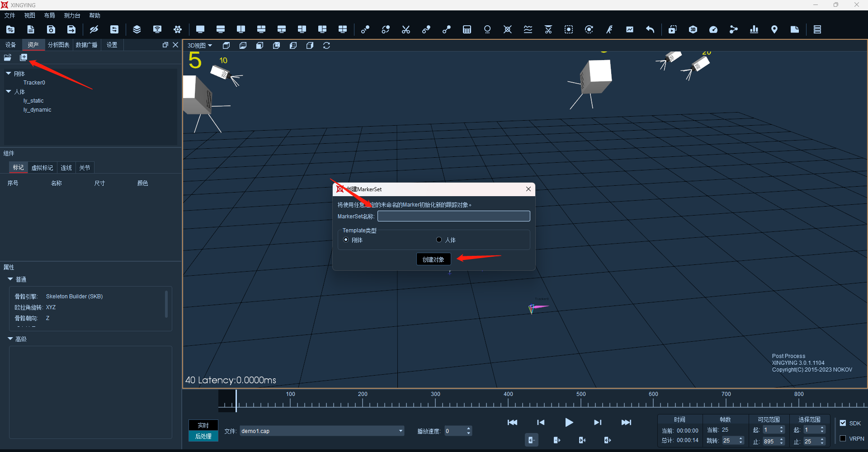868x452 pixels.
Task: Click the scissors cut icon in toolbar
Action: [406, 29]
